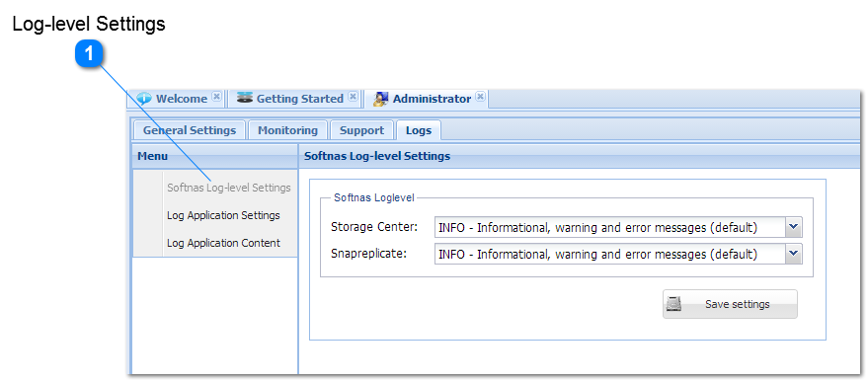Click the Welcome tab info icon
Image resolution: width=868 pixels, height=382 pixels.
pyautogui.click(x=144, y=99)
